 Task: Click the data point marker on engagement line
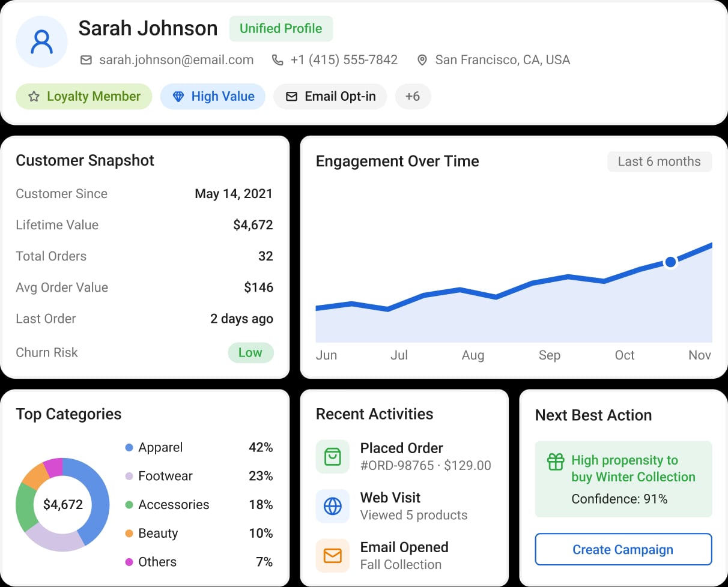(671, 262)
